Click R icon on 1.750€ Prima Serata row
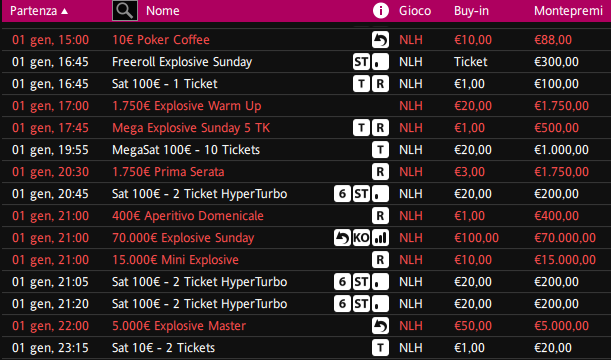 (380, 172)
